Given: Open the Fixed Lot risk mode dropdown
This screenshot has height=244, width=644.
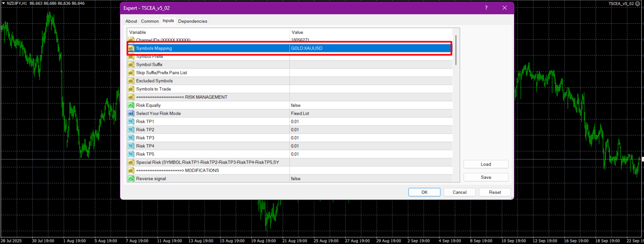Looking at the screenshot, I should [x=300, y=113].
